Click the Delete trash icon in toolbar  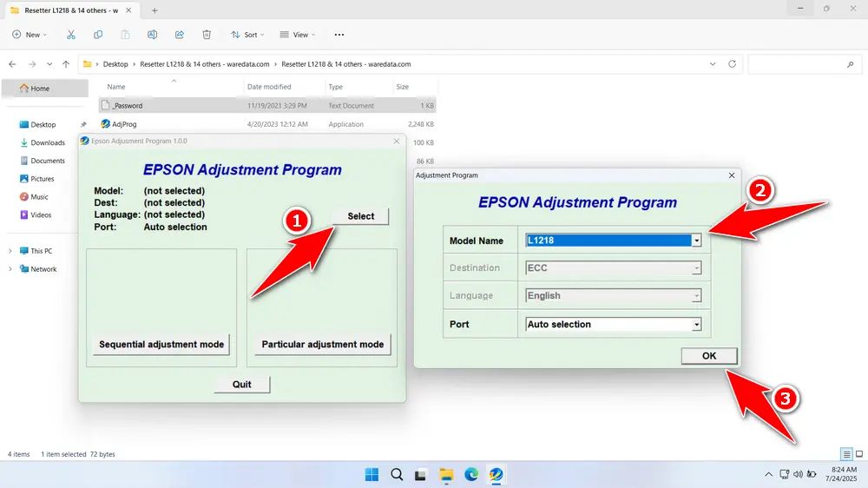tap(207, 35)
